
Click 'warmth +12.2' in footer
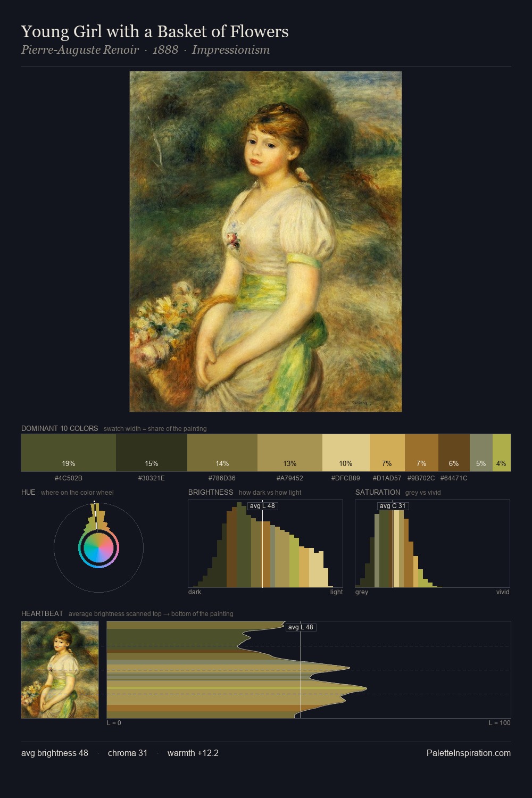(x=193, y=753)
